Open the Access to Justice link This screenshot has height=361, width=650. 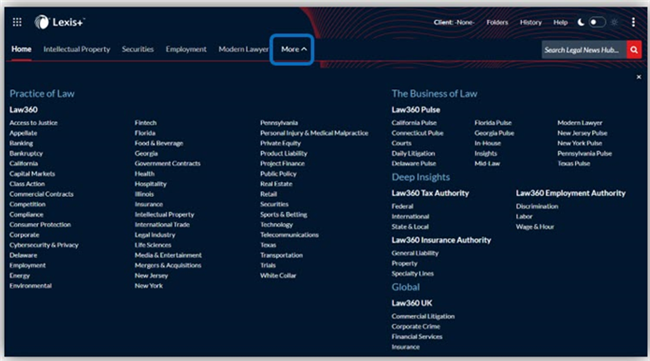[34, 123]
